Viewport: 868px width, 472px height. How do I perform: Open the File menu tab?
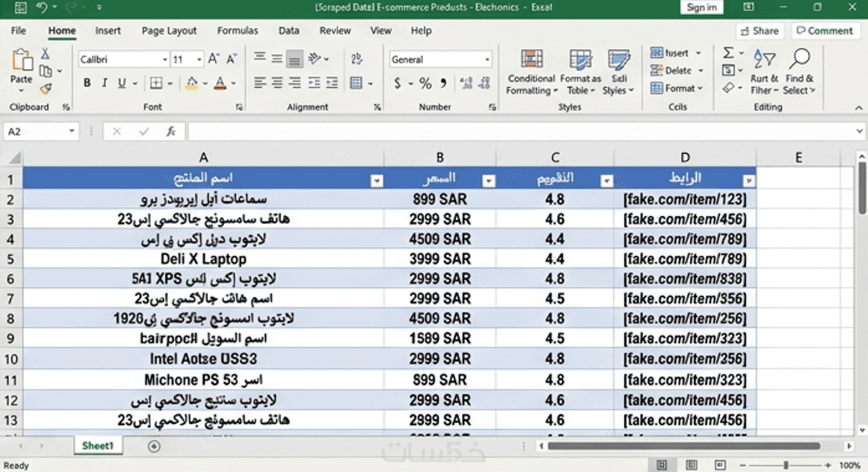pos(19,30)
